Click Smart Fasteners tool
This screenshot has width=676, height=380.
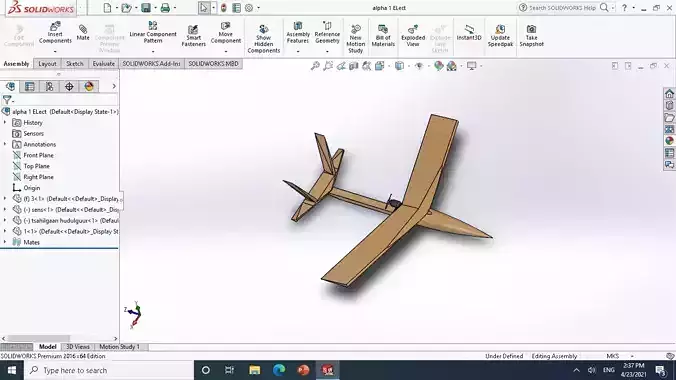193,35
